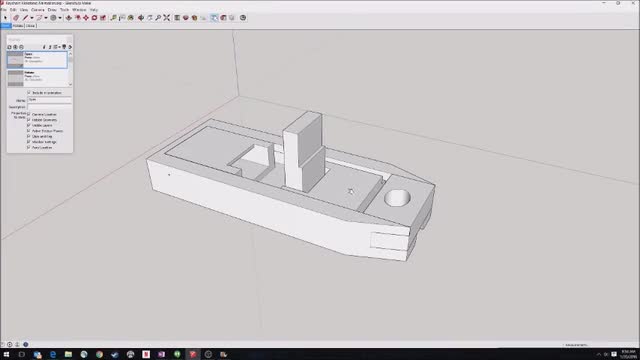This screenshot has height=360, width=640.
Task: Toggle Active Section Planes checkbox
Action: (x=29, y=131)
